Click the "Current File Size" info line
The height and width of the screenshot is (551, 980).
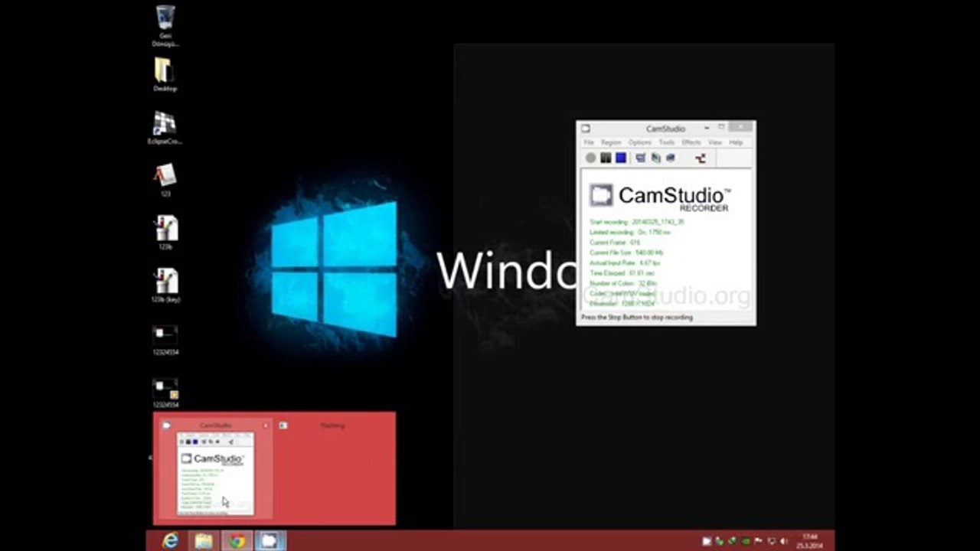626,253
